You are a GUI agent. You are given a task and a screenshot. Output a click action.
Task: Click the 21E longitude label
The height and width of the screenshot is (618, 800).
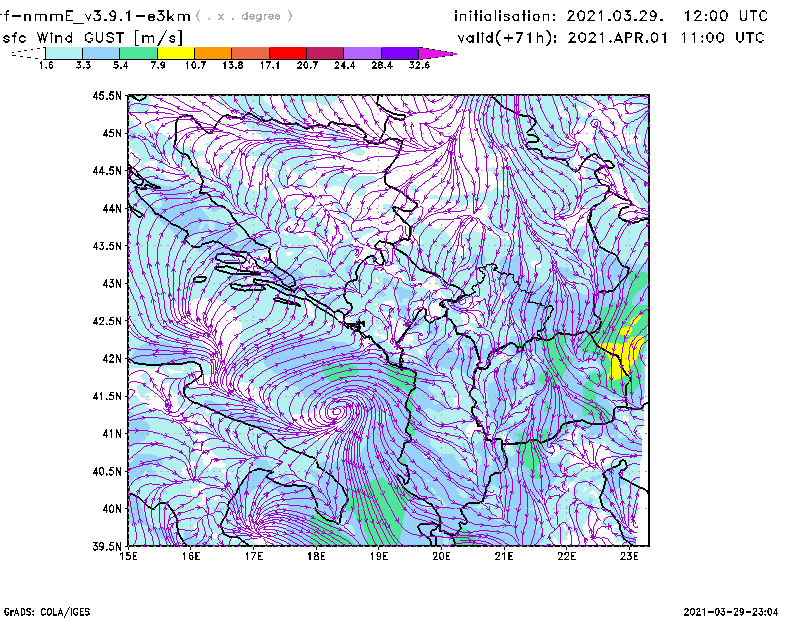[504, 556]
